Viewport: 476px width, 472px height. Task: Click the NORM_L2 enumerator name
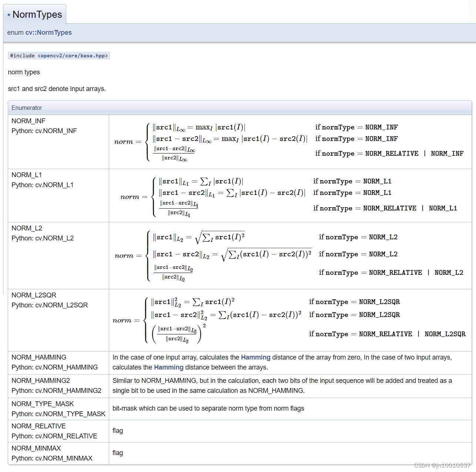(x=27, y=228)
